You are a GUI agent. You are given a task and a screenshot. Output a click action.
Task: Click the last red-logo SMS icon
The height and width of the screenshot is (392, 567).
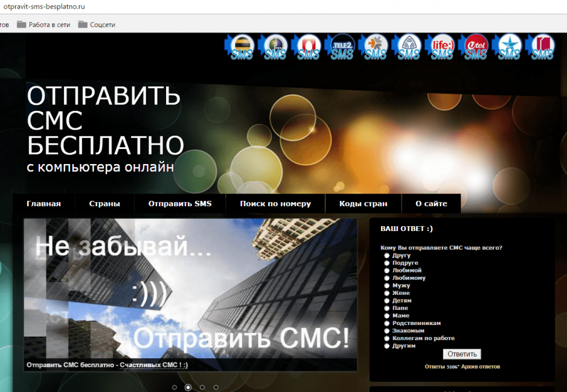point(542,47)
